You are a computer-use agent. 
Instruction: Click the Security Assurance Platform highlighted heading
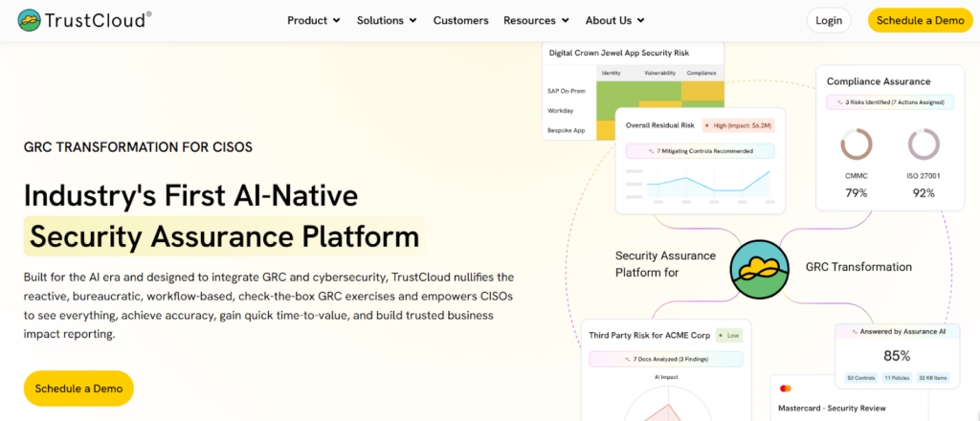coord(224,236)
